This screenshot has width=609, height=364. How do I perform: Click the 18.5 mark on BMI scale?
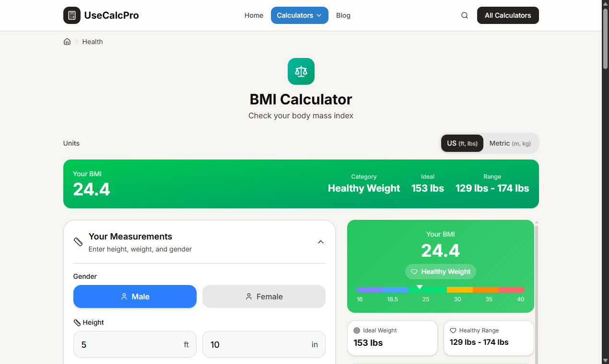(393, 299)
